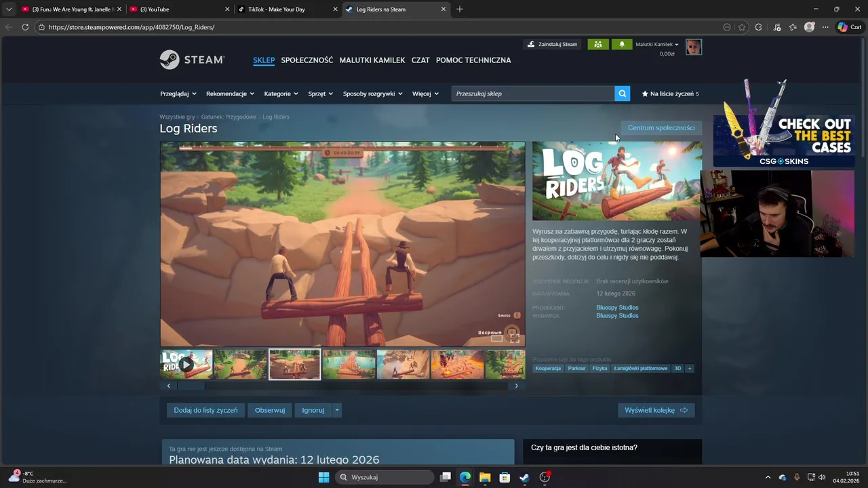Screen dimensions: 868x488
Task: Click the store search magnifier button
Action: coord(623,94)
